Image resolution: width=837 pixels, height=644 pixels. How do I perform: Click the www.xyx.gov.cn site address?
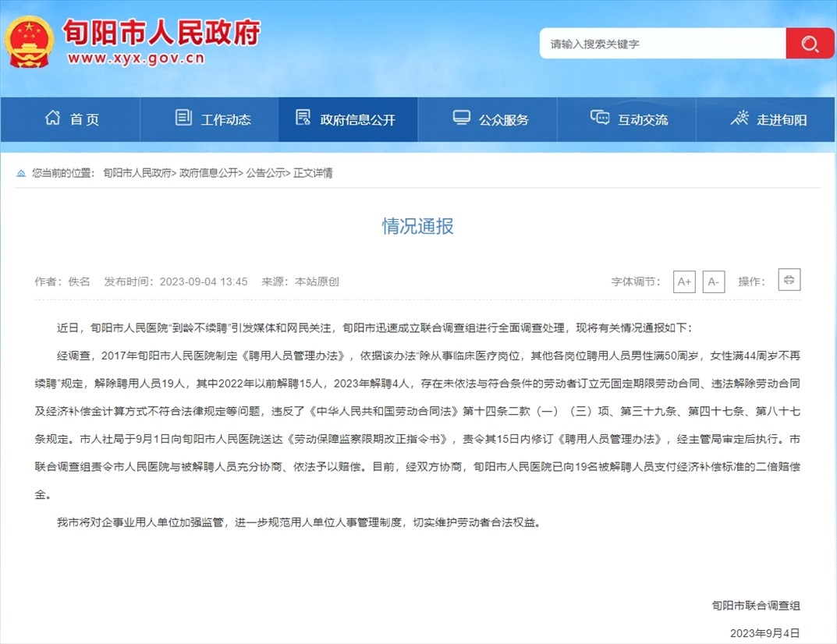(136, 58)
